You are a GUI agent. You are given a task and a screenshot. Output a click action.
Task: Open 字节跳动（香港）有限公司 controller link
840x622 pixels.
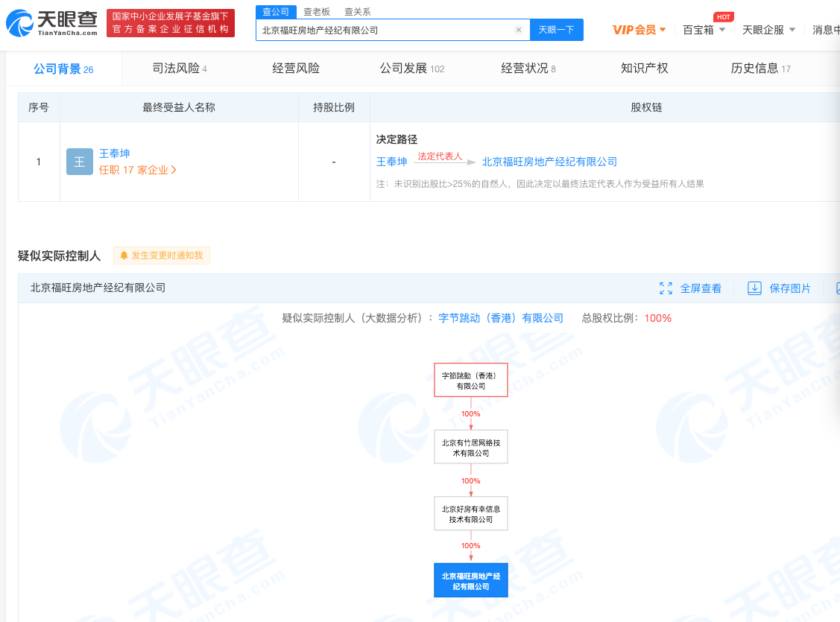point(501,318)
